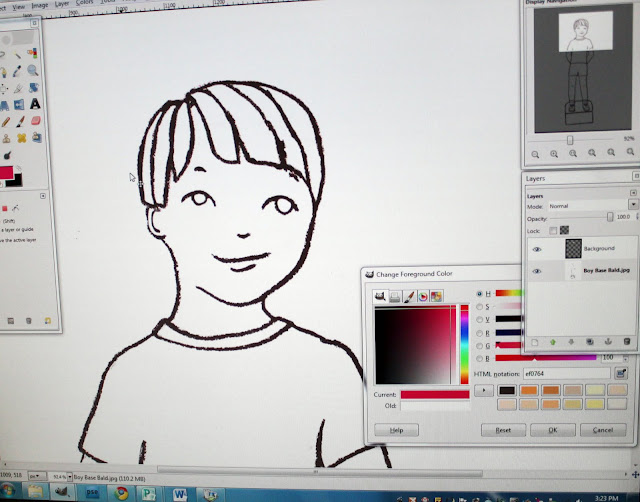Screen dimensions: 640x502
Task: Expand color history arrow button
Action: coord(484,390)
